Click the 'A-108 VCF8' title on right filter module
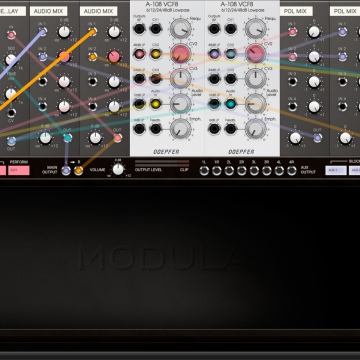The width and height of the screenshot is (360, 360). coord(237,4)
